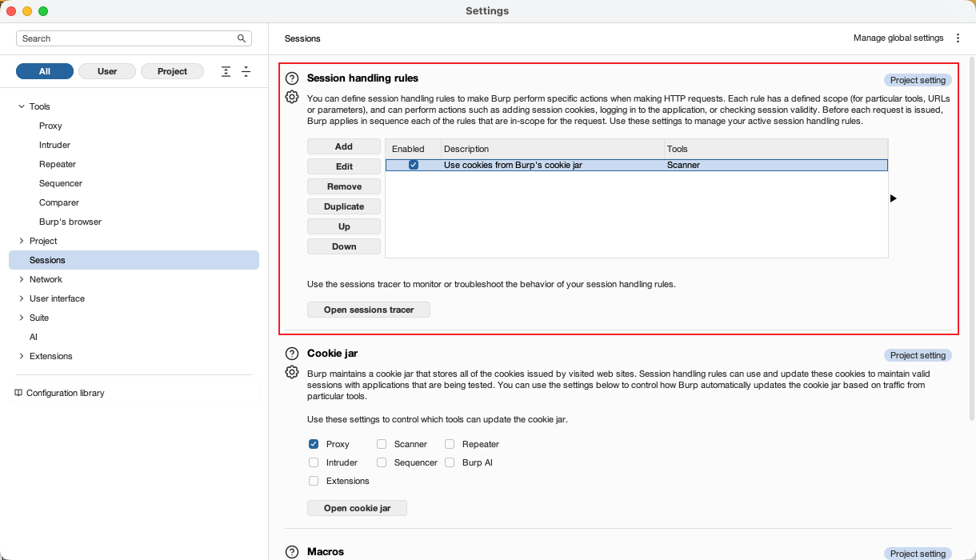Tick the Sequencer cookie jar checkbox
Screen dimensions: 976x560
tap(382, 462)
